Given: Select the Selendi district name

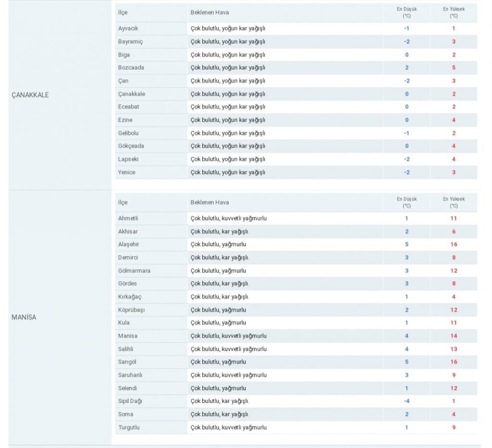Looking at the screenshot, I should click(x=127, y=388).
